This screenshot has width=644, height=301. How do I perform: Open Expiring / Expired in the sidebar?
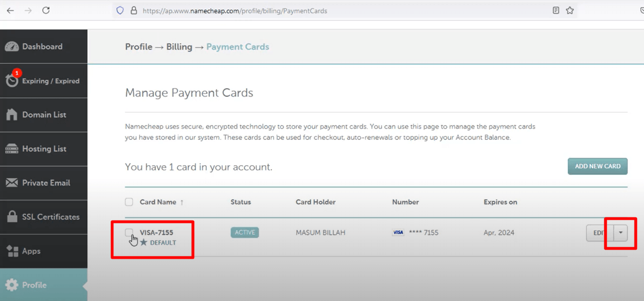(x=44, y=81)
